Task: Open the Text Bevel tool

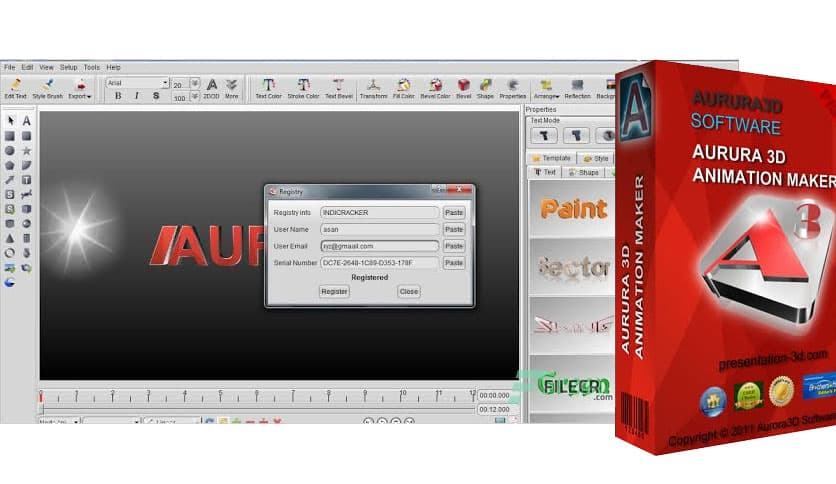Action: click(x=339, y=88)
